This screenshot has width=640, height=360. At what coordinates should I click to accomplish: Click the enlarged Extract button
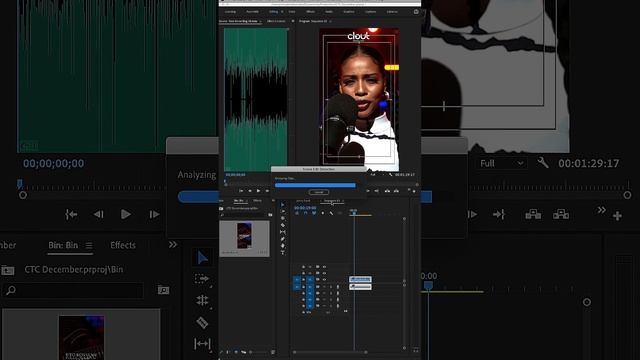coord(561,214)
